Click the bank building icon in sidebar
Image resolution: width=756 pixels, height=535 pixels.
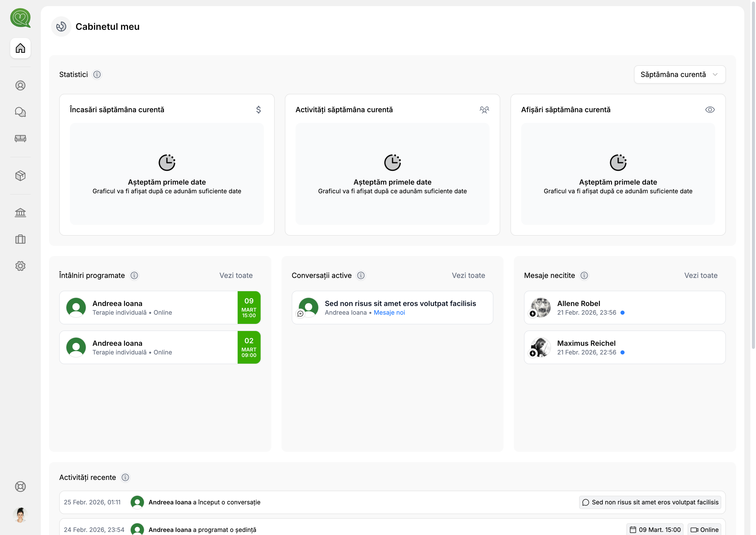(20, 212)
